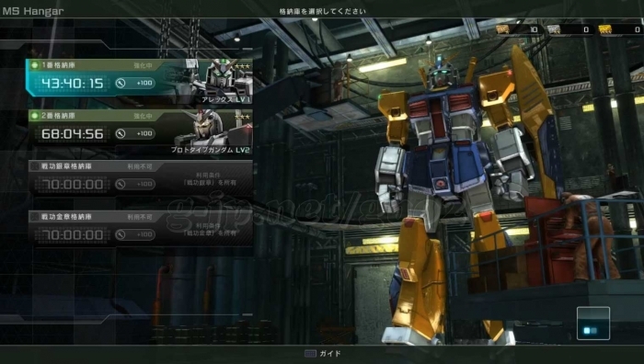
Task: Click green status indicator of 2番格納庫
Action: pyautogui.click(x=35, y=116)
